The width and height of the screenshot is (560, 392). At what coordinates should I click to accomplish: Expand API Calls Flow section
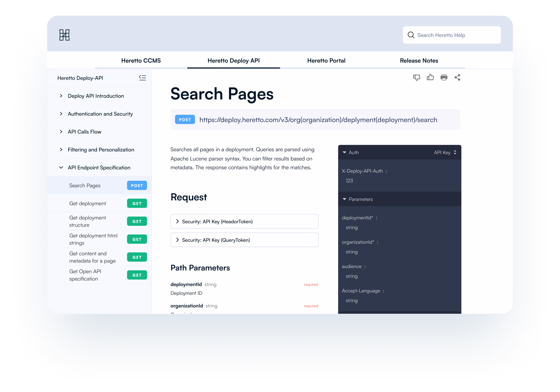click(61, 132)
